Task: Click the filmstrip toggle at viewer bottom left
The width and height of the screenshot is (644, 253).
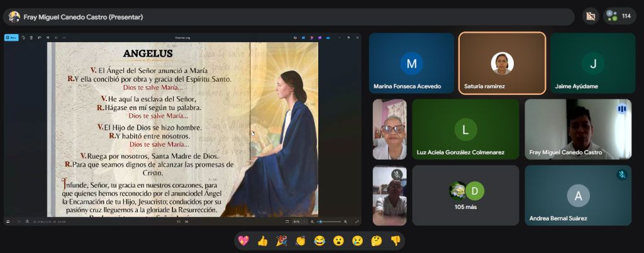Action: (x=8, y=222)
